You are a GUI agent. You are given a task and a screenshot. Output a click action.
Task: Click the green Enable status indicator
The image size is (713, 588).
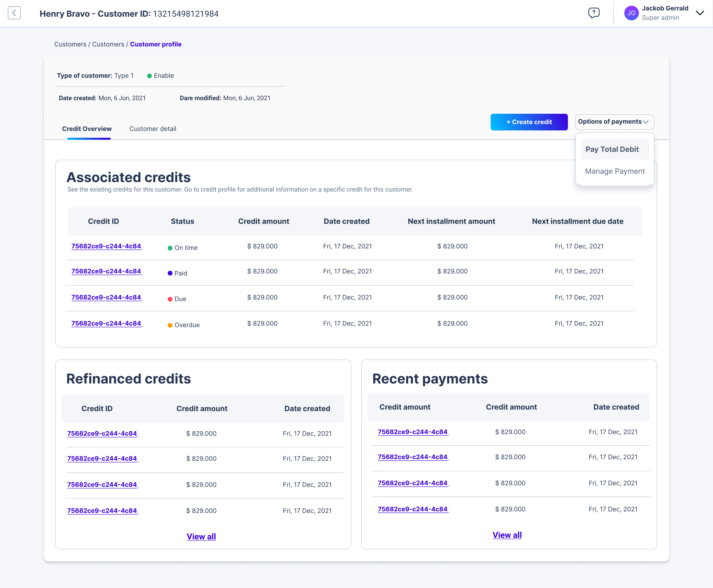click(150, 76)
